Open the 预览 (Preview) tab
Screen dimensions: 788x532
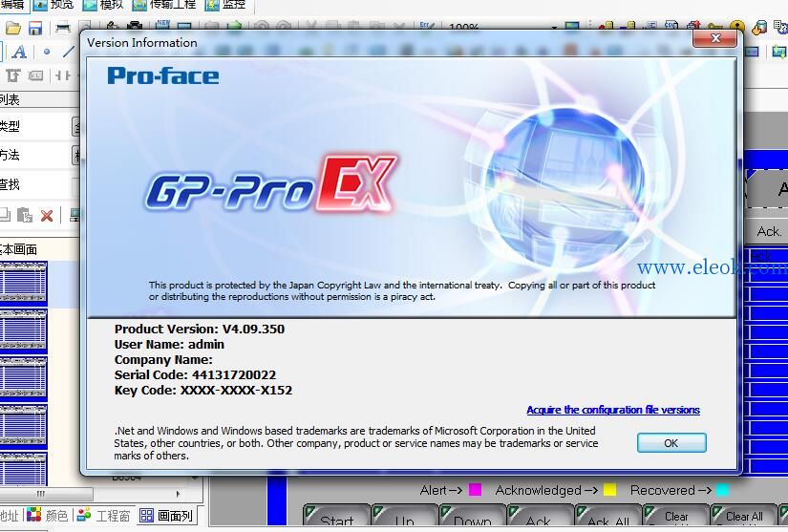(53, 5)
